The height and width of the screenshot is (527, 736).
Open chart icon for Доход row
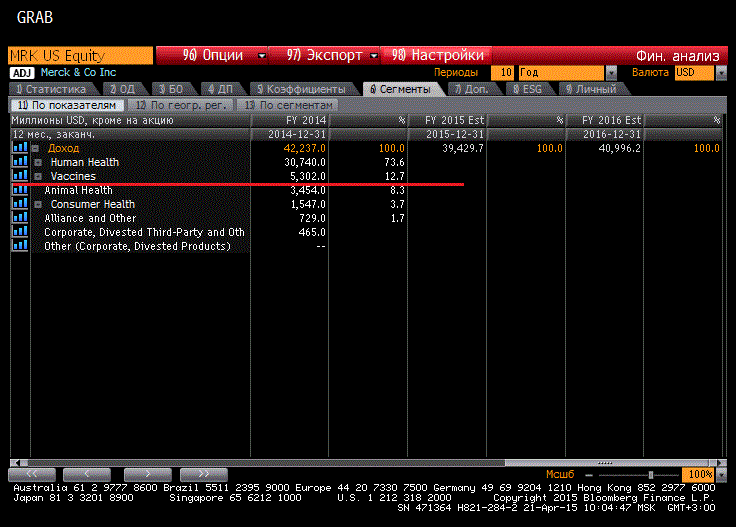(19, 148)
